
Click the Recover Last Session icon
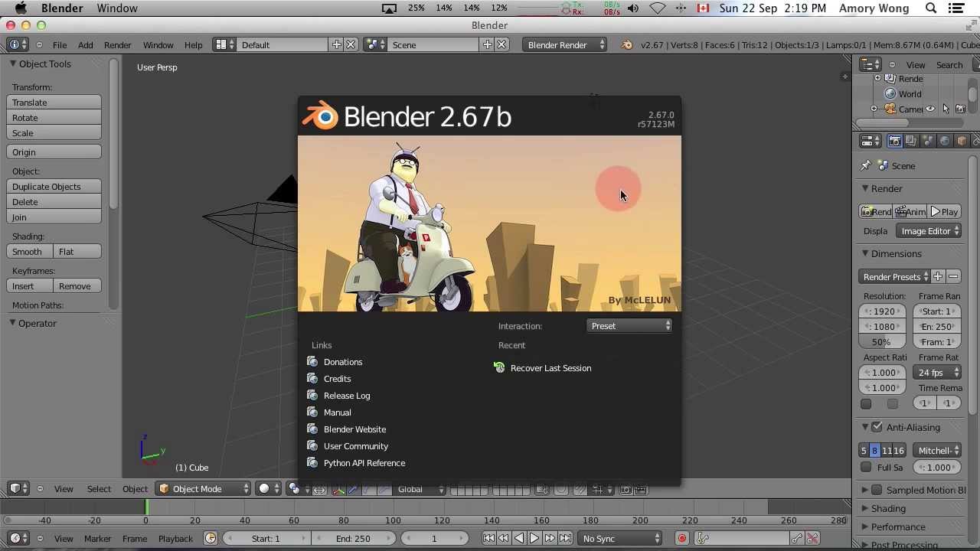pos(499,368)
